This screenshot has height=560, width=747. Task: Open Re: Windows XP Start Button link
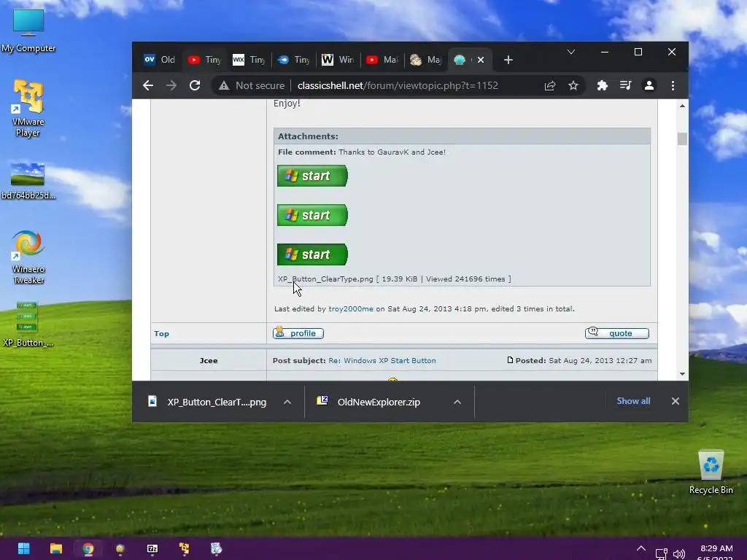click(x=382, y=361)
